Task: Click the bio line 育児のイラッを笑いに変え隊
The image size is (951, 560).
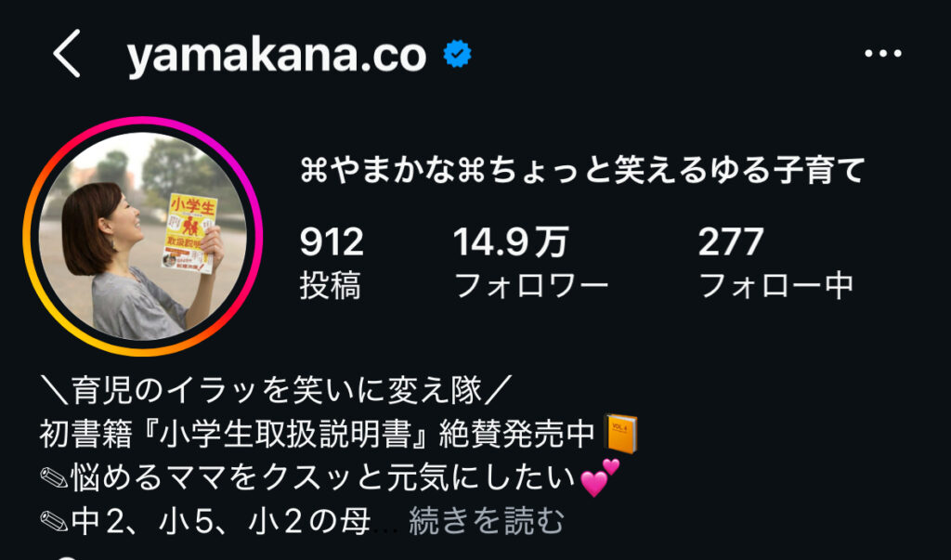Action: click(x=277, y=390)
